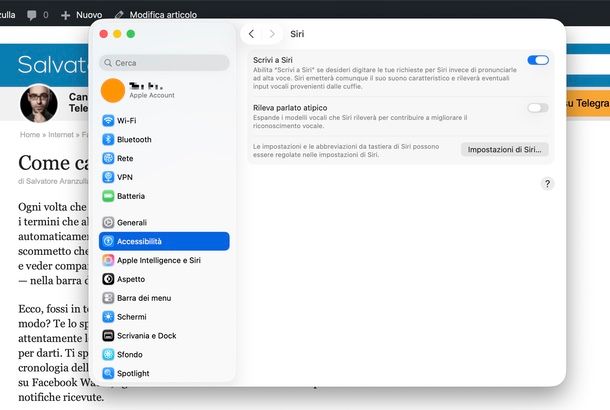Screen dimensions: 610x410
Task: Select the VPN icon in sidebar
Action: tap(108, 177)
